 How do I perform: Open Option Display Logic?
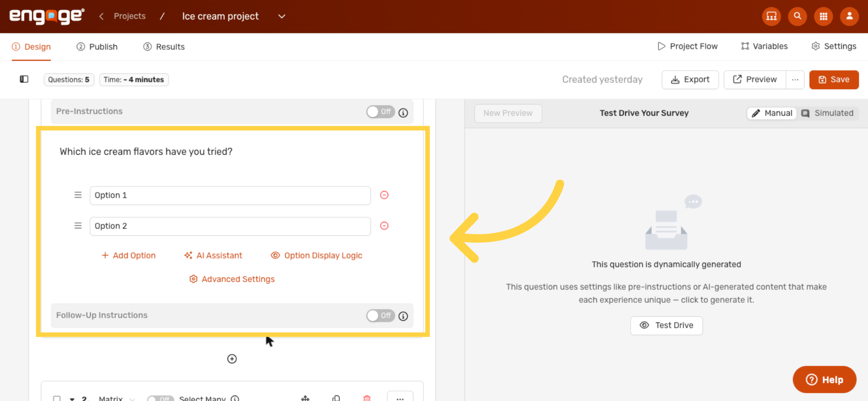(317, 255)
